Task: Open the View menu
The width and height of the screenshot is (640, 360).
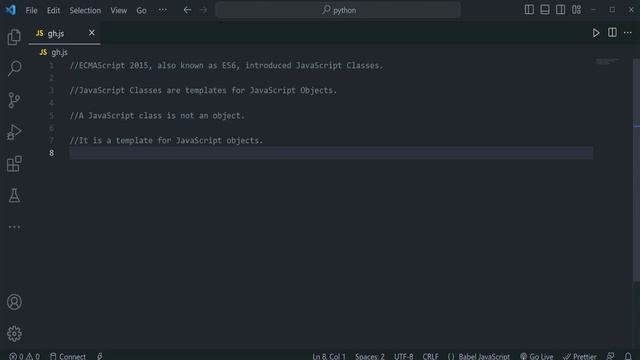Action: (x=118, y=10)
